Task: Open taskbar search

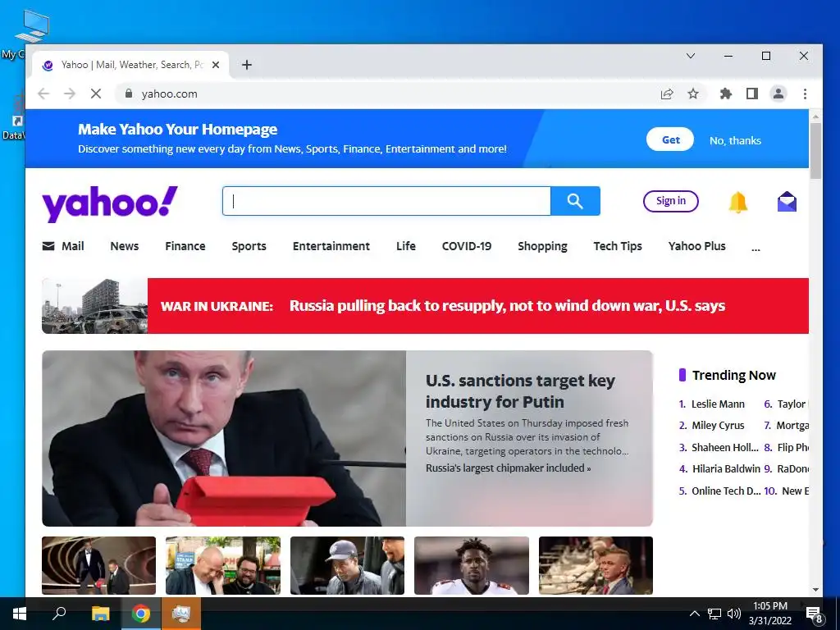Action: (59, 614)
